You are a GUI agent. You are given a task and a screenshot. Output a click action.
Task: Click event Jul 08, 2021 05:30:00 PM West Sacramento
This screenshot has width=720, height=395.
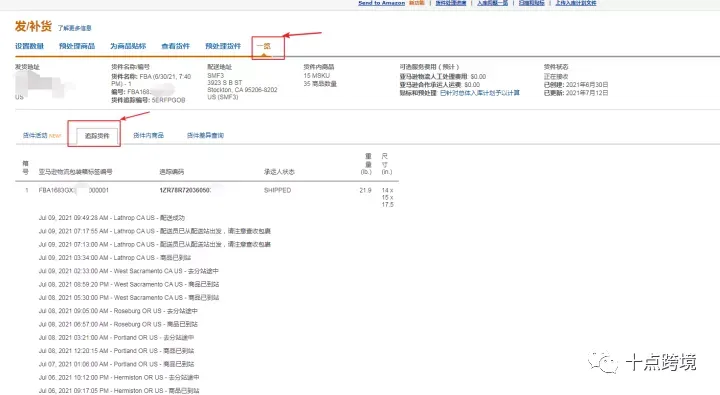point(129,298)
